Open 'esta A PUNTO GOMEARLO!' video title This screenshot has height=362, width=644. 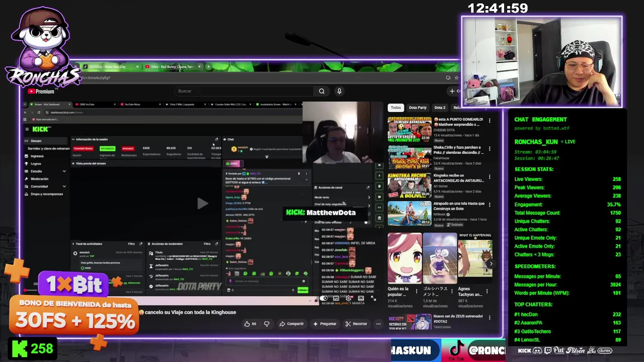click(x=458, y=122)
